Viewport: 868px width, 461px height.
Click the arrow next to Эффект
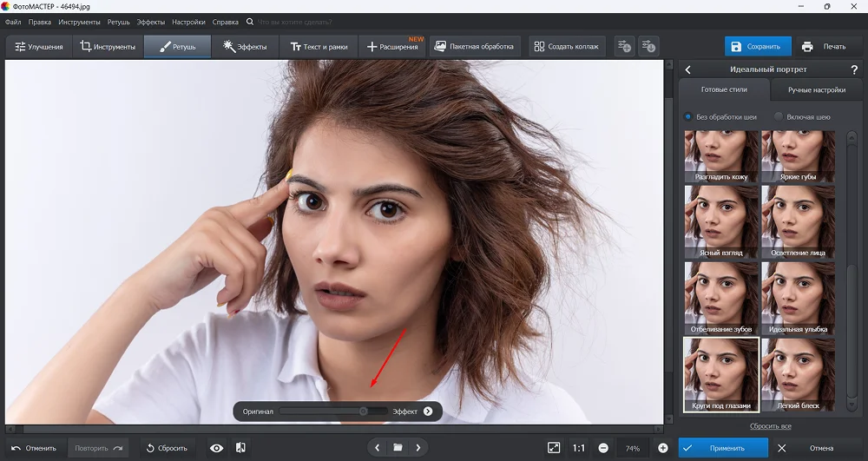[x=428, y=412]
